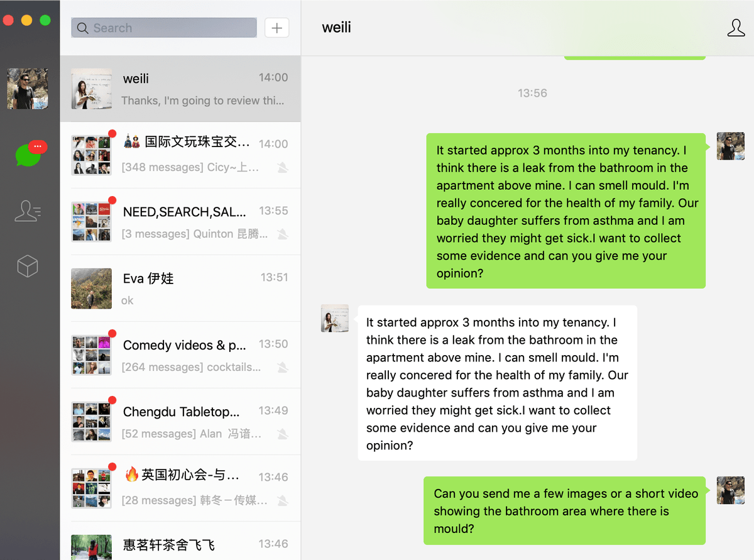The image size is (754, 560).
Task: Click weili's avatar beside received message
Action: (x=335, y=319)
